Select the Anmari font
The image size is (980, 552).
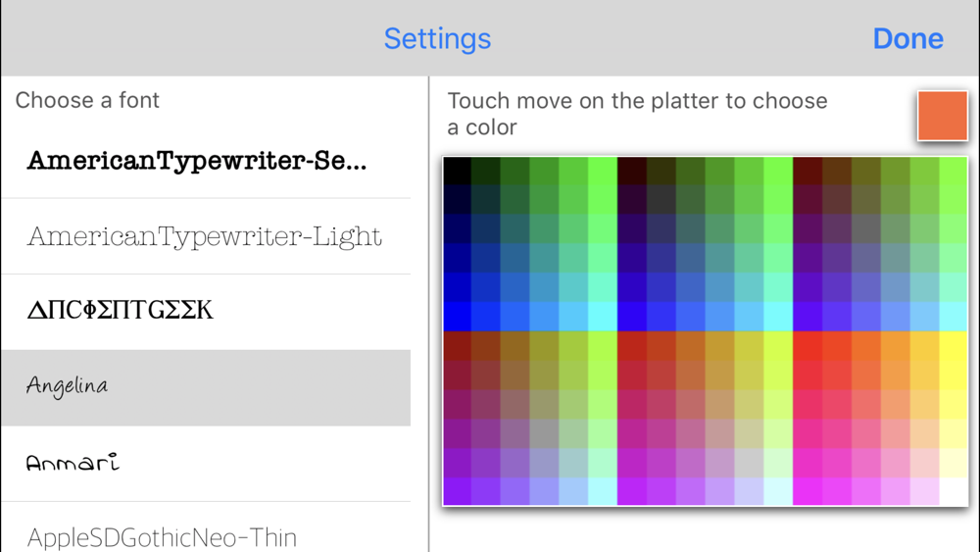coord(206,464)
